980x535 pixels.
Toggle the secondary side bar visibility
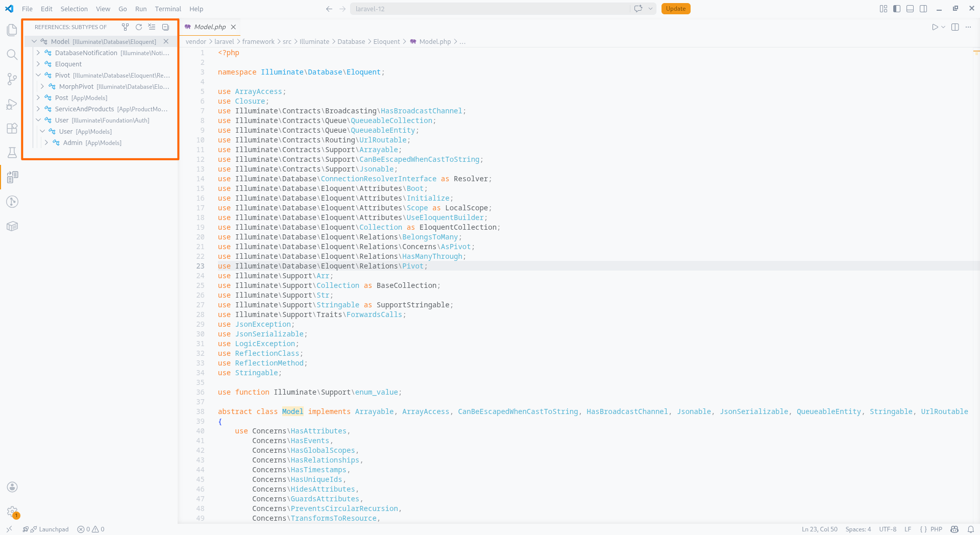pos(923,9)
